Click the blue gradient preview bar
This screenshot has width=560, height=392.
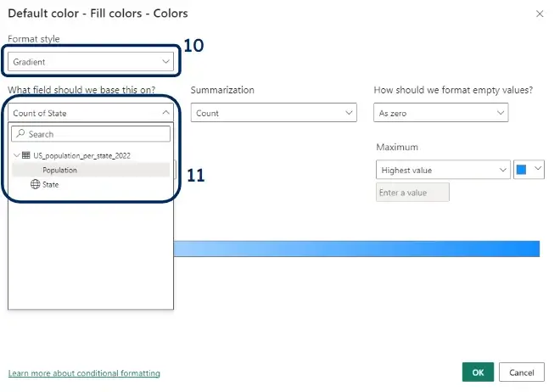[x=356, y=249]
